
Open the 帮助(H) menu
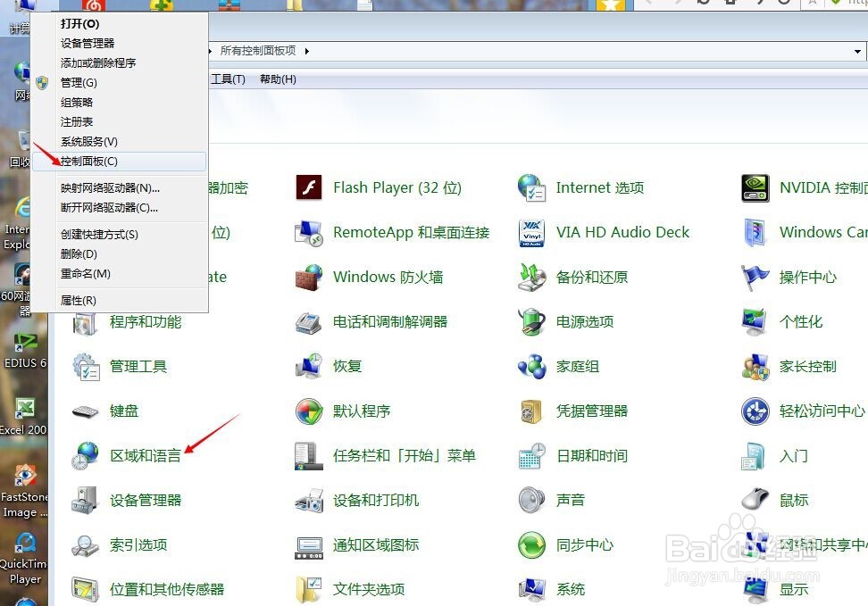(x=278, y=79)
